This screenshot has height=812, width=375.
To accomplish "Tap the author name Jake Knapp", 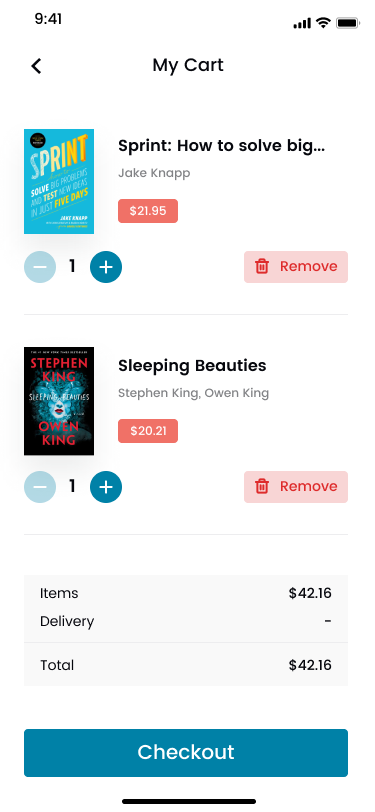I will click(154, 173).
